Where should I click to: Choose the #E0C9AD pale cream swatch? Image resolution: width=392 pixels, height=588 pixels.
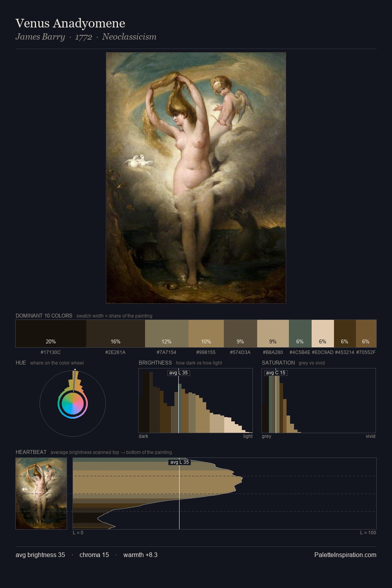(323, 334)
